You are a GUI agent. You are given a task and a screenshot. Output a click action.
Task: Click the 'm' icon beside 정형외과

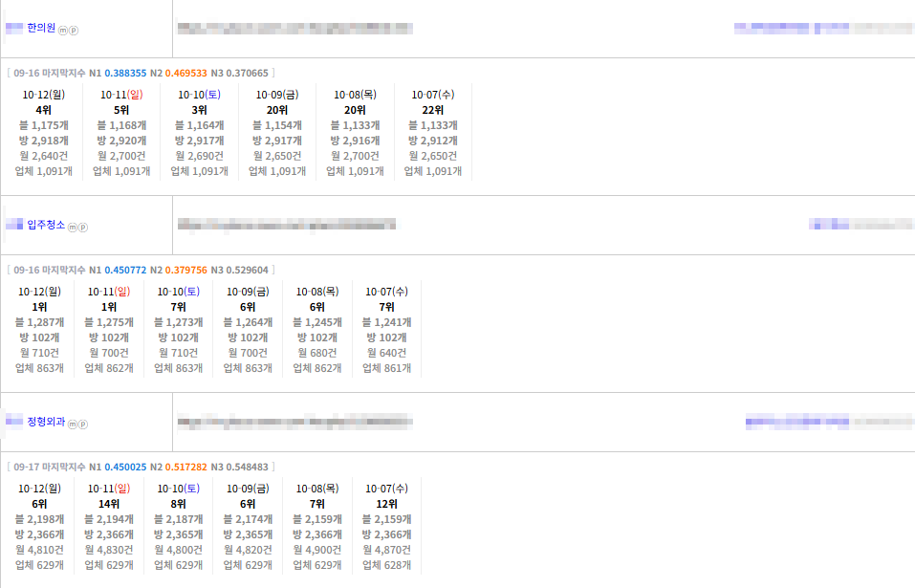[73, 425]
